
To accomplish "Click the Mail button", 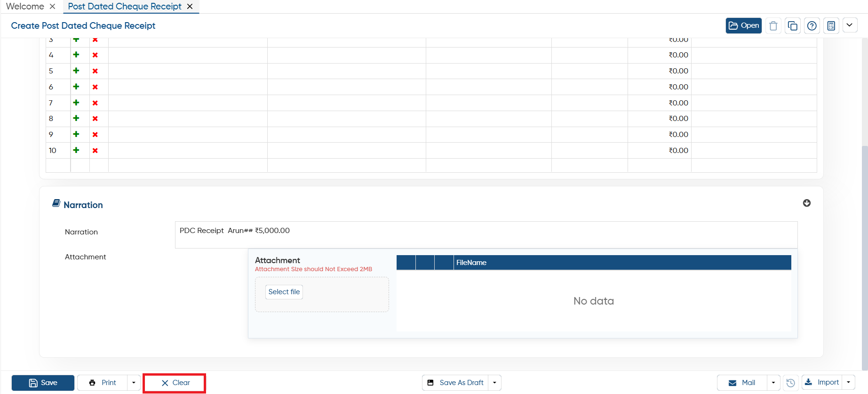I will point(742,383).
